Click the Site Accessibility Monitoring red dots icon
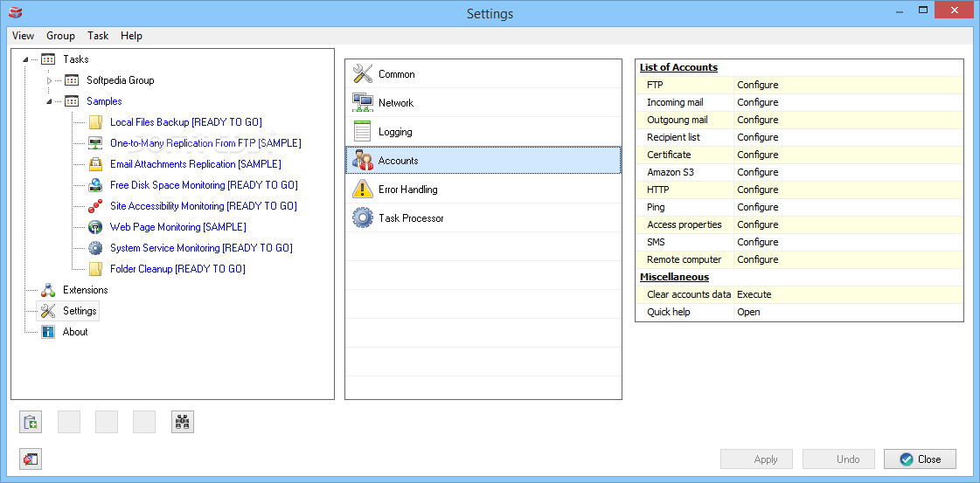Screen dimensions: 980x483 (x=95, y=206)
